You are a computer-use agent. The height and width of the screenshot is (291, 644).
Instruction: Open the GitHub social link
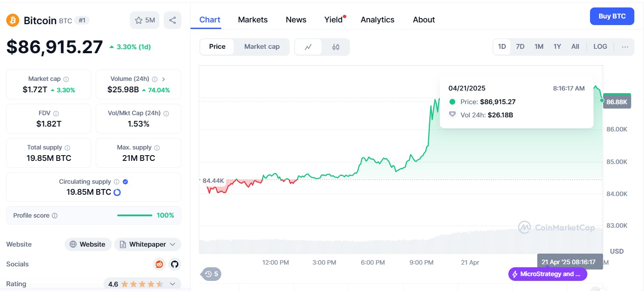[175, 264]
